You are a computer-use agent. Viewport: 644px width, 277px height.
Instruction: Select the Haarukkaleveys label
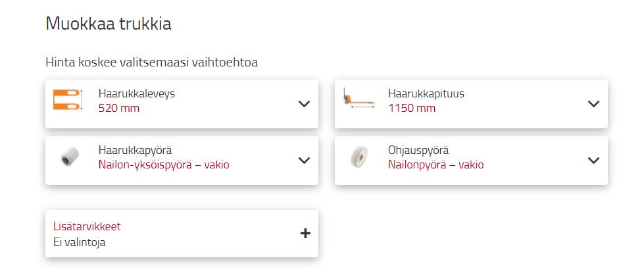pos(137,93)
